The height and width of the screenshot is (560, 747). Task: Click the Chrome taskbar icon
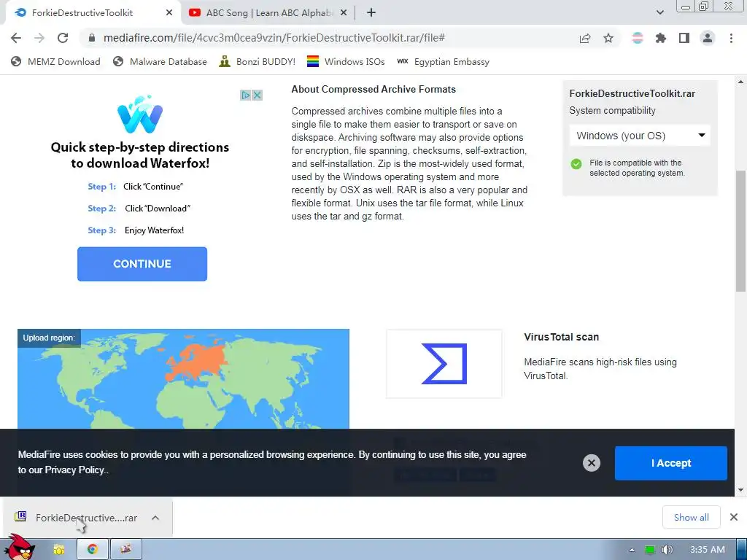point(93,550)
